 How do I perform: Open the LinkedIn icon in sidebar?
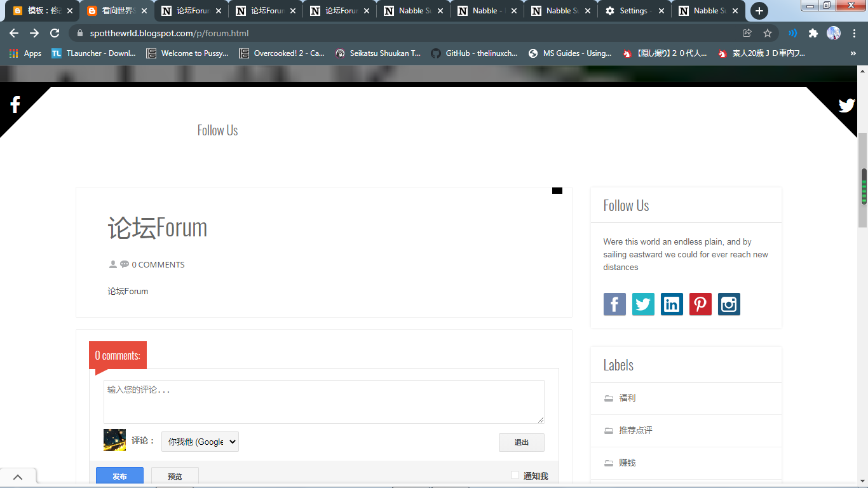(672, 304)
